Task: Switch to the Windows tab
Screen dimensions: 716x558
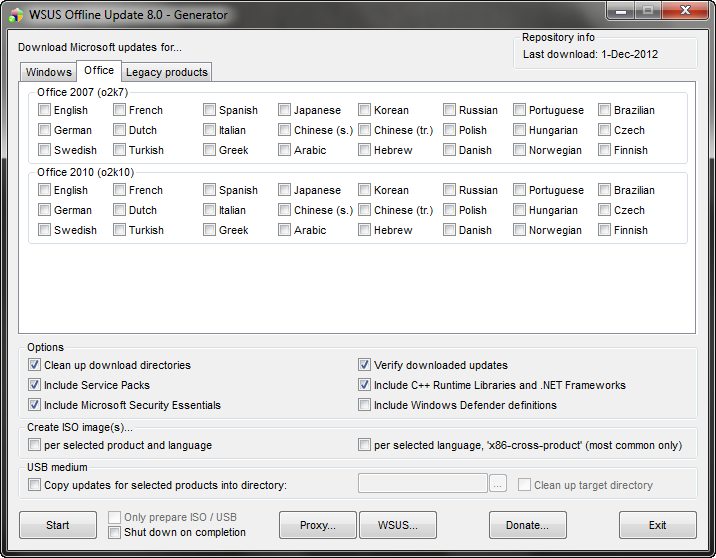Action: pos(48,72)
